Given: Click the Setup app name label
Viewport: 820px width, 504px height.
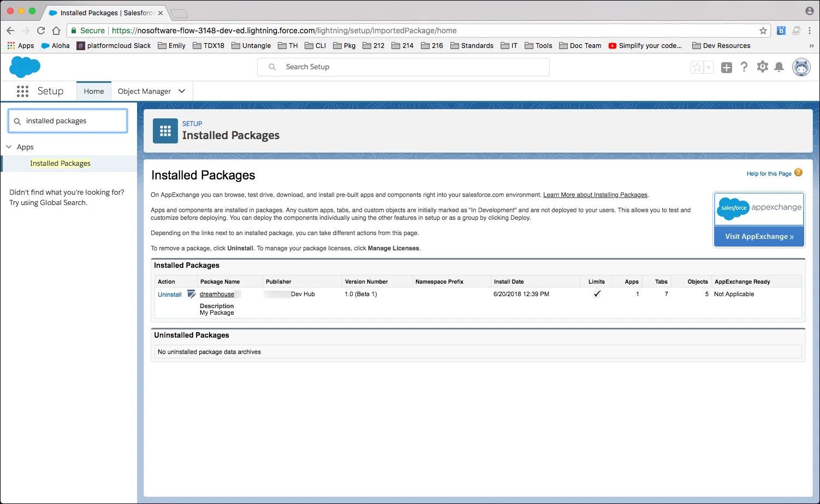Looking at the screenshot, I should click(50, 91).
